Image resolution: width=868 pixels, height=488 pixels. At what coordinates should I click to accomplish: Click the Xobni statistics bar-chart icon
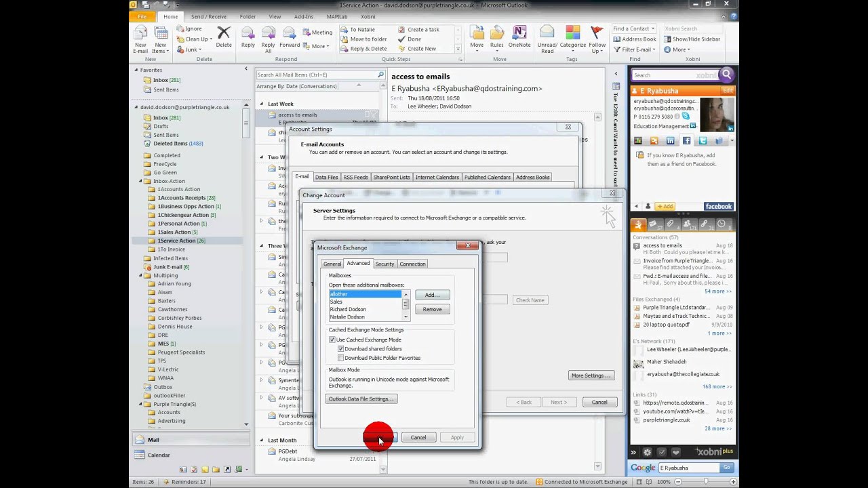point(637,141)
